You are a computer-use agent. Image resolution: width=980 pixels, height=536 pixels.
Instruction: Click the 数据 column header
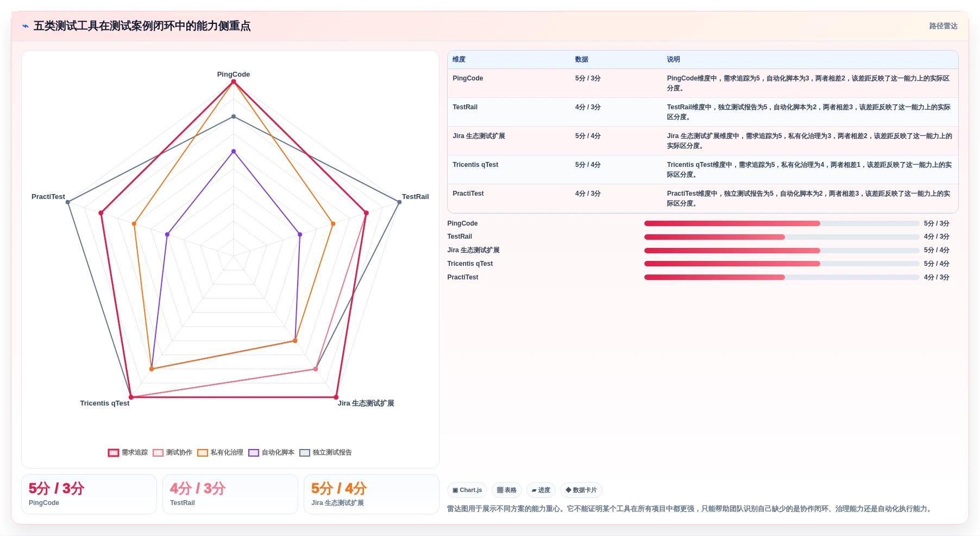pyautogui.click(x=582, y=59)
